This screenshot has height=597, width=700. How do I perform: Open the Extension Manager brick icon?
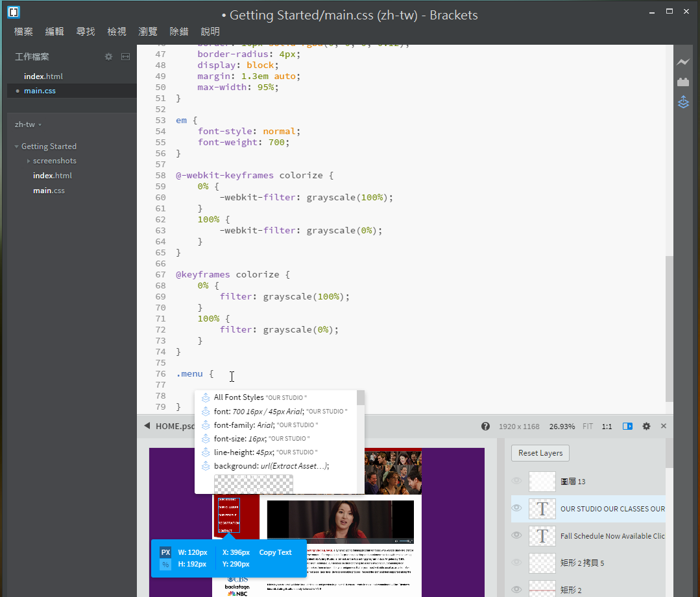[x=682, y=82]
